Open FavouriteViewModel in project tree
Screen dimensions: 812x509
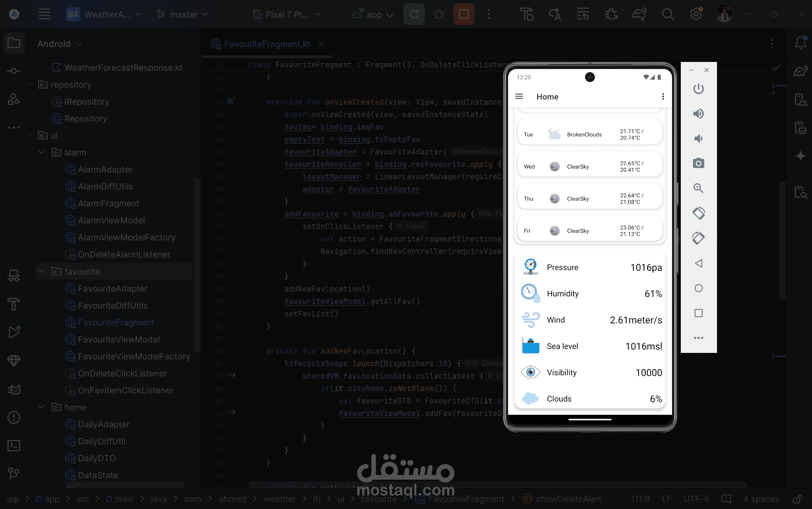(x=118, y=339)
